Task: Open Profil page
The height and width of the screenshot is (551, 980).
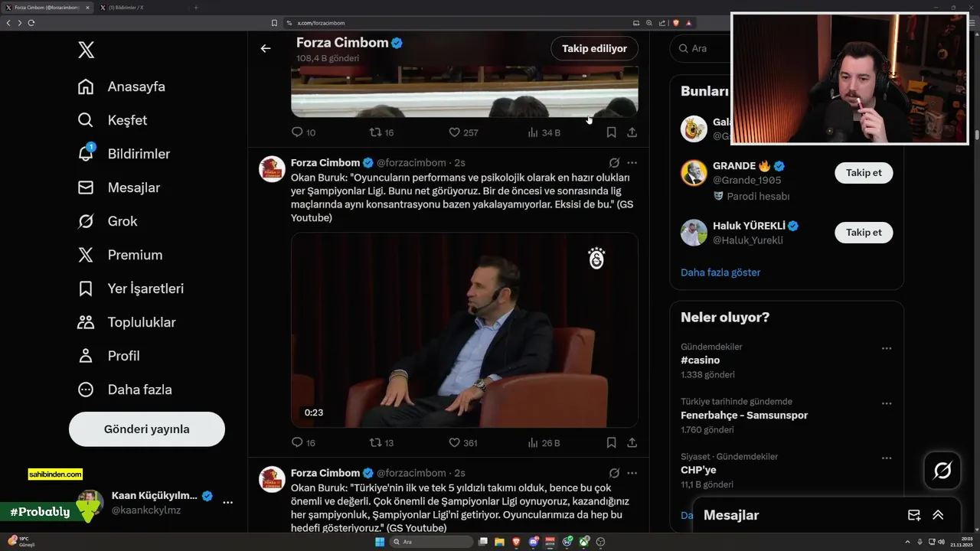Action: (x=109, y=356)
